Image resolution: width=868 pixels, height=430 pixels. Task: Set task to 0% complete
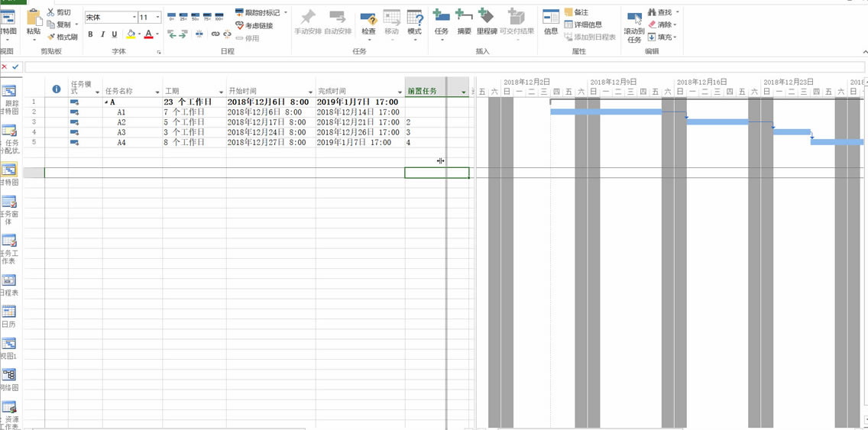point(172,16)
